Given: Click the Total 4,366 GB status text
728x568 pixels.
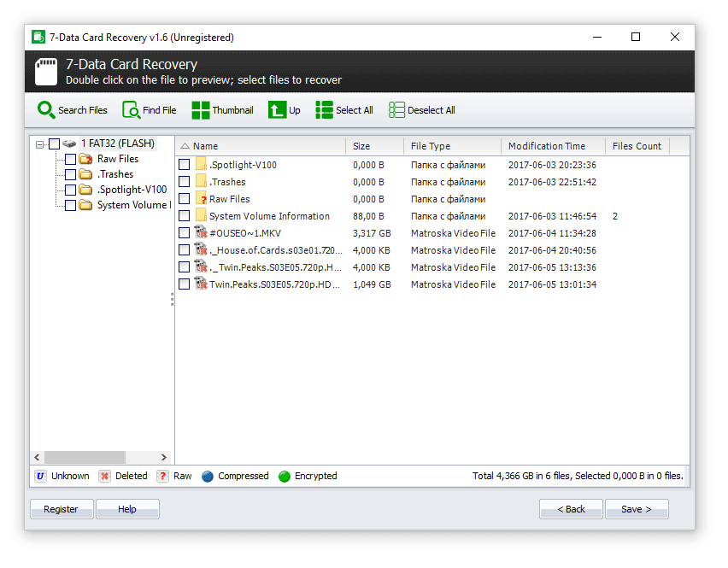Looking at the screenshot, I should click(578, 476).
